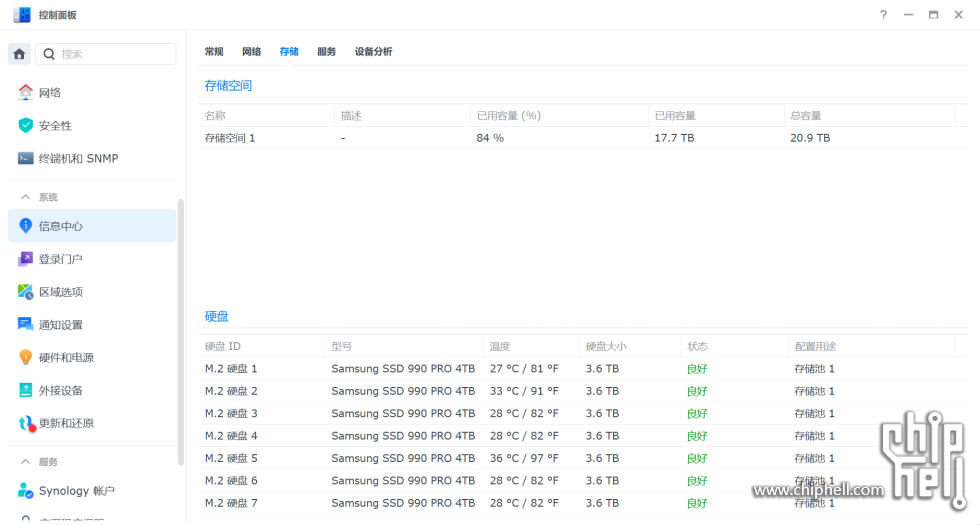Open 区域选项 icon in sidebar

click(26, 292)
